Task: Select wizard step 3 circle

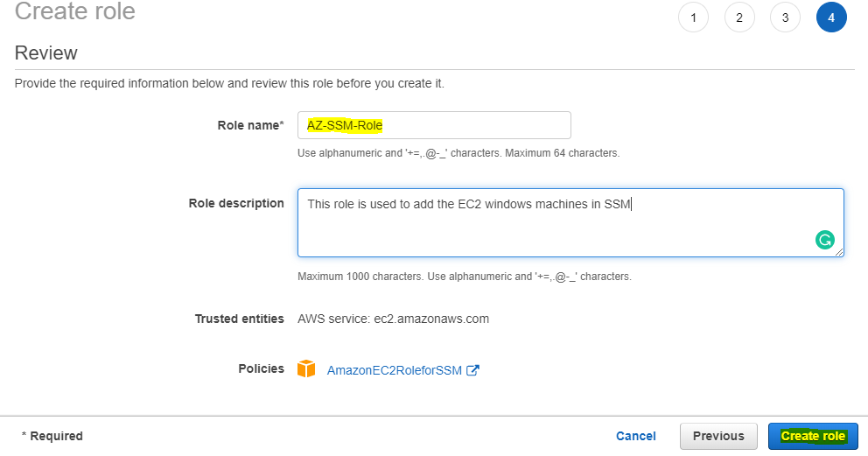Action: 785,18
